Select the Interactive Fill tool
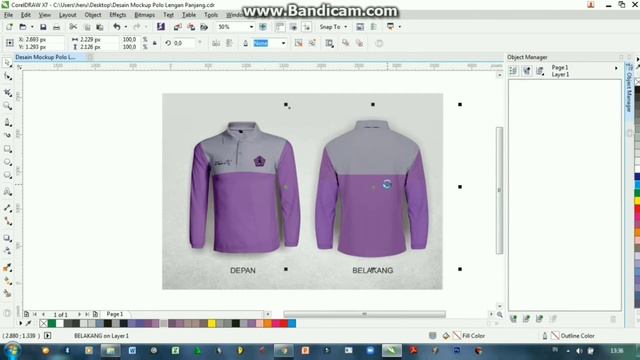Screen dimensions: 640x360 coord(7,281)
